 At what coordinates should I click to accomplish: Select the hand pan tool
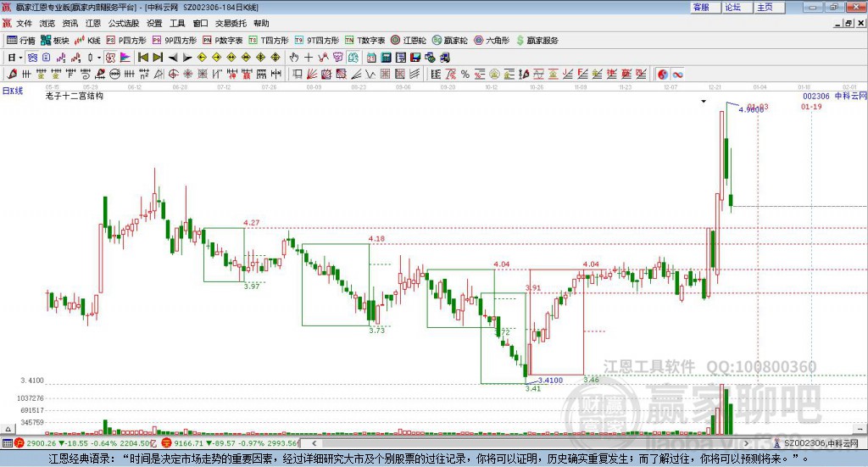point(294,58)
